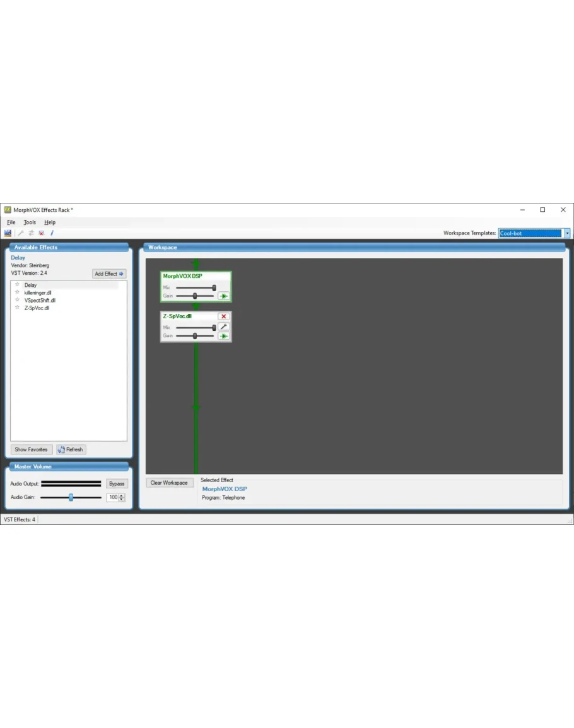Viewport: 574px width, 728px height.
Task: Select Z-SpVoc.dll in the effects list
Action: (37, 308)
